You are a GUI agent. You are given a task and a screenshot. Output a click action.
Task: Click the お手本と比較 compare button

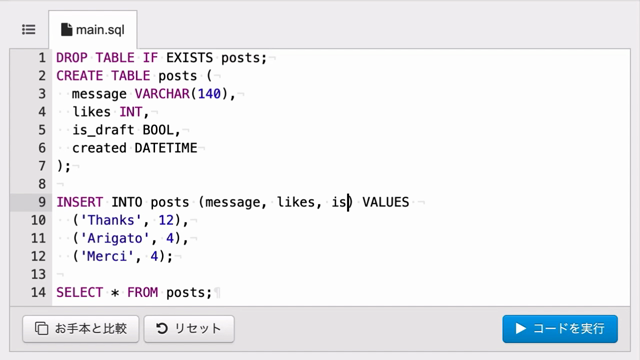coord(81,329)
